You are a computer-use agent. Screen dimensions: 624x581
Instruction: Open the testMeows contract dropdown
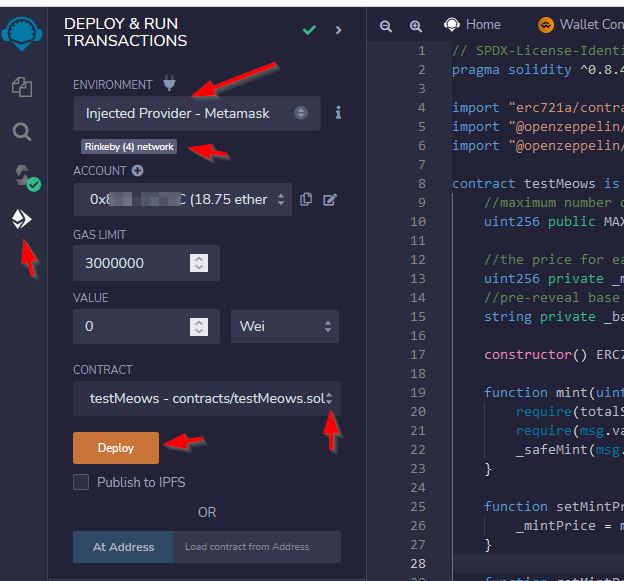point(207,398)
